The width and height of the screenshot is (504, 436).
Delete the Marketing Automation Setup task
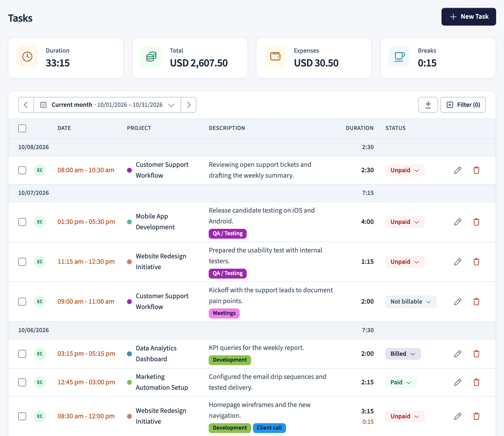click(x=476, y=382)
